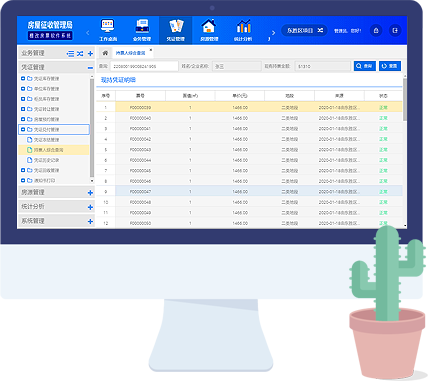Select the 房源管理 house icon
This screenshot has width=428, height=381.
pyautogui.click(x=209, y=26)
